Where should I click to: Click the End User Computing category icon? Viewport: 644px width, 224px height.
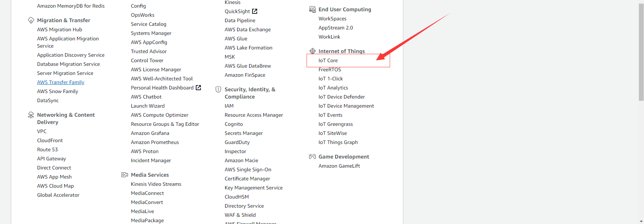click(312, 9)
